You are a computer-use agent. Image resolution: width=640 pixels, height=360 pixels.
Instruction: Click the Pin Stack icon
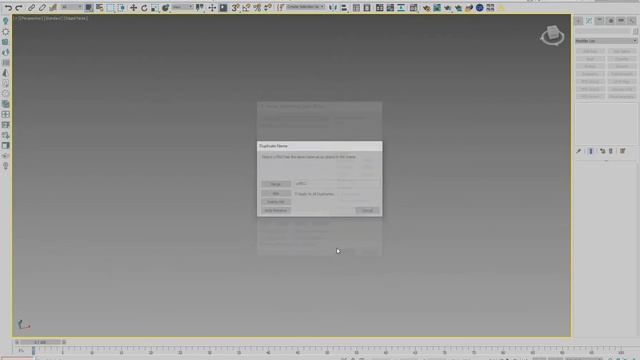(578, 151)
